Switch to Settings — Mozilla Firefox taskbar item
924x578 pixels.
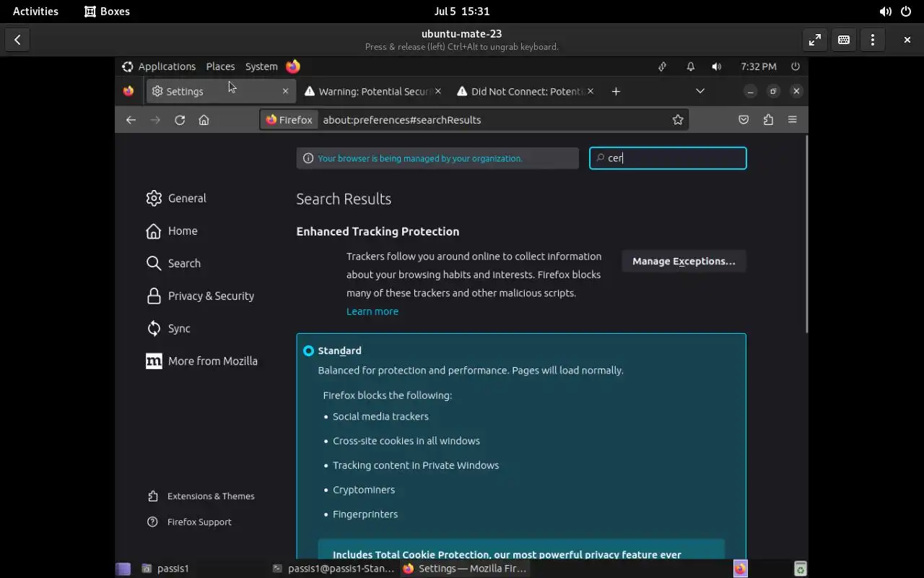(x=465, y=569)
